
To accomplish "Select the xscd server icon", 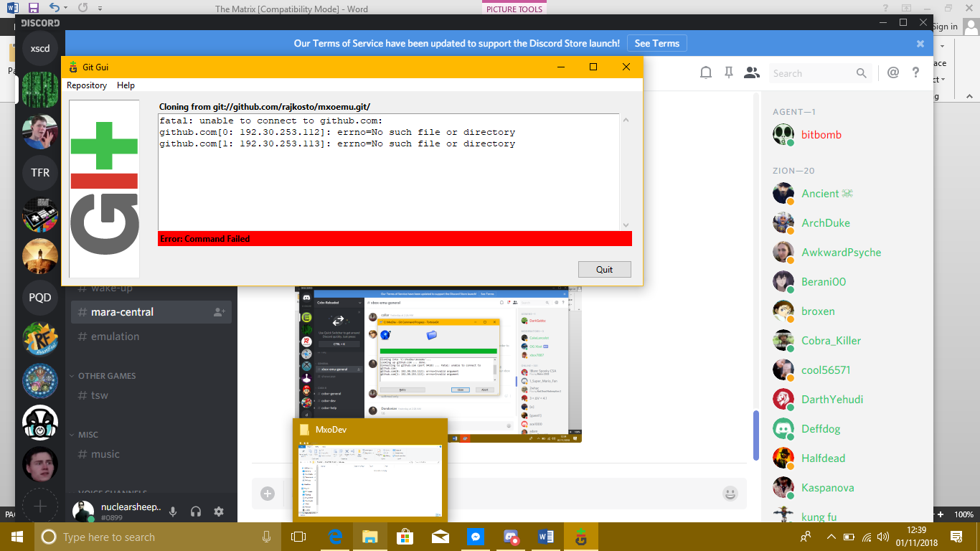I will 40,49.
